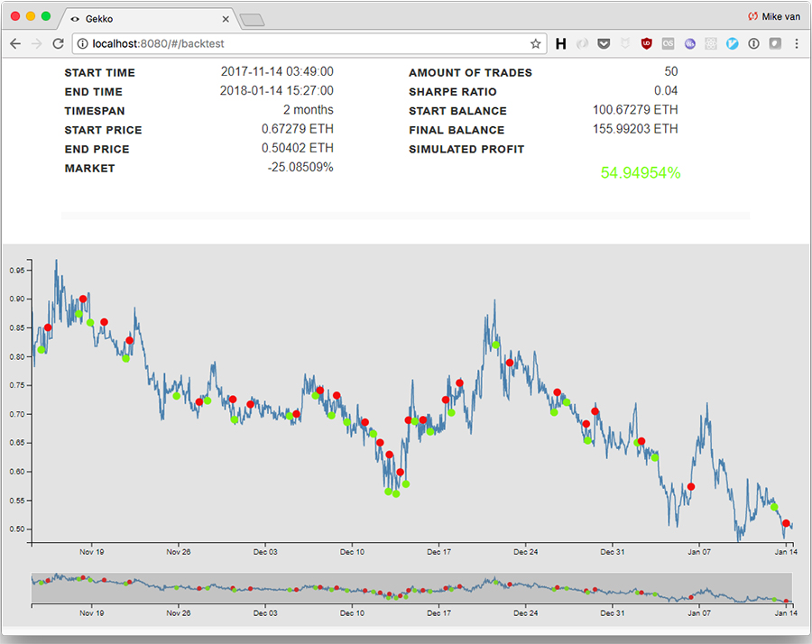812x644 pixels.
Task: Click the uBlock Origin shield icon
Action: 646,43
